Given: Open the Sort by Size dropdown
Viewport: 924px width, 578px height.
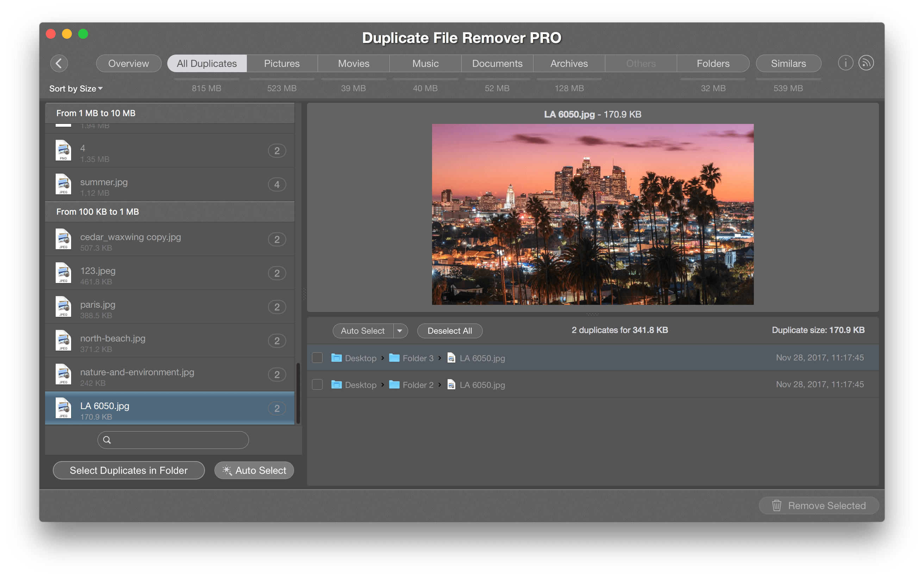Looking at the screenshot, I should pyautogui.click(x=76, y=88).
